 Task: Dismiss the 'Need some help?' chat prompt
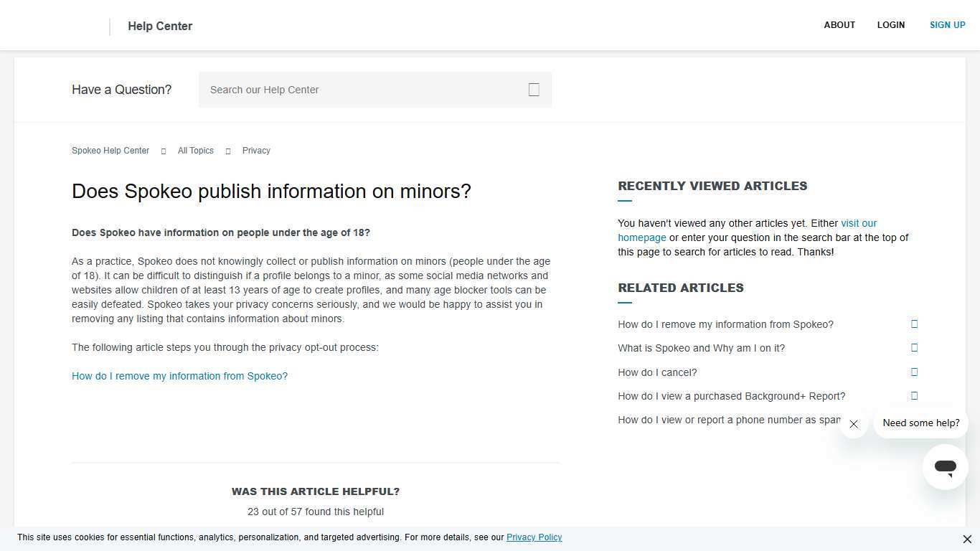point(853,424)
